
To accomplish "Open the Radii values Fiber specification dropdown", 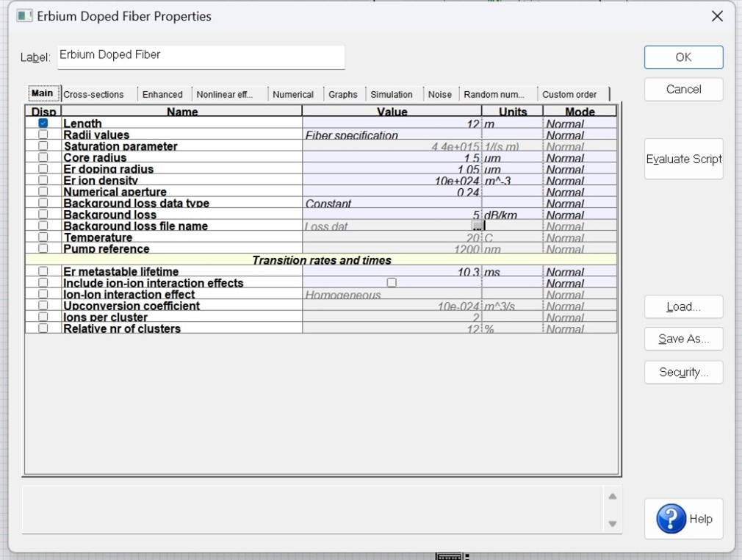I will tap(392, 135).
